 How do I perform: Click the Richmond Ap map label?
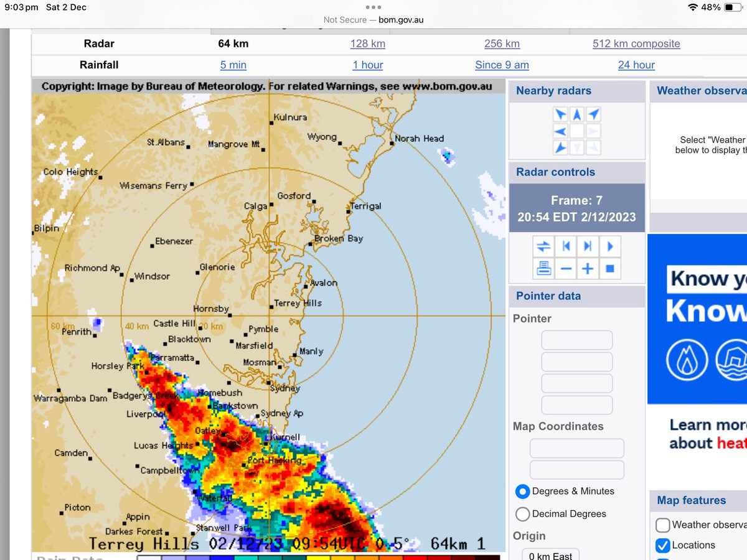coord(93,268)
